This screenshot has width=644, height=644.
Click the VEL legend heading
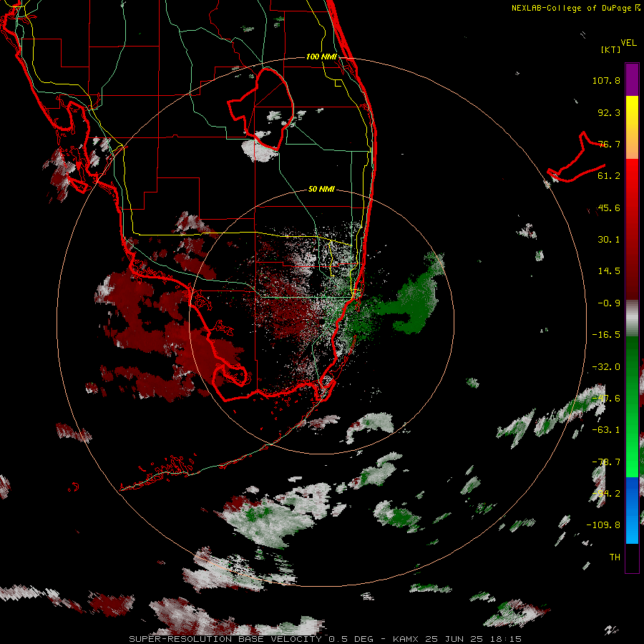tap(628, 43)
